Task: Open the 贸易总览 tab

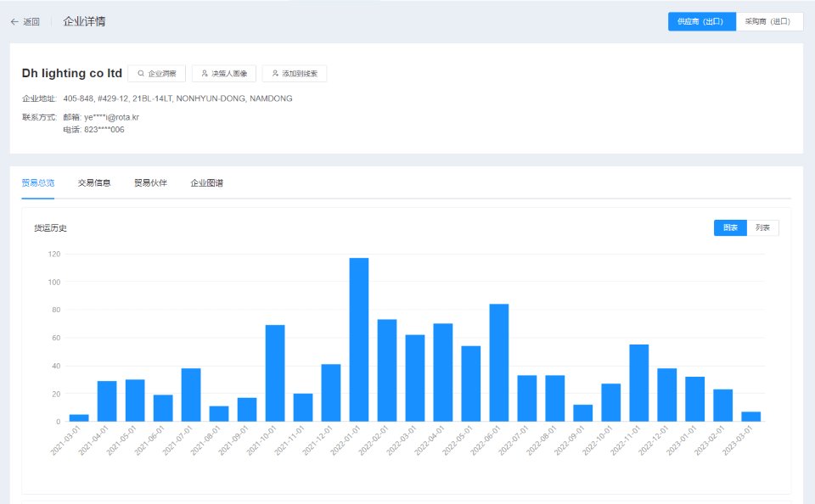Action: (x=38, y=182)
